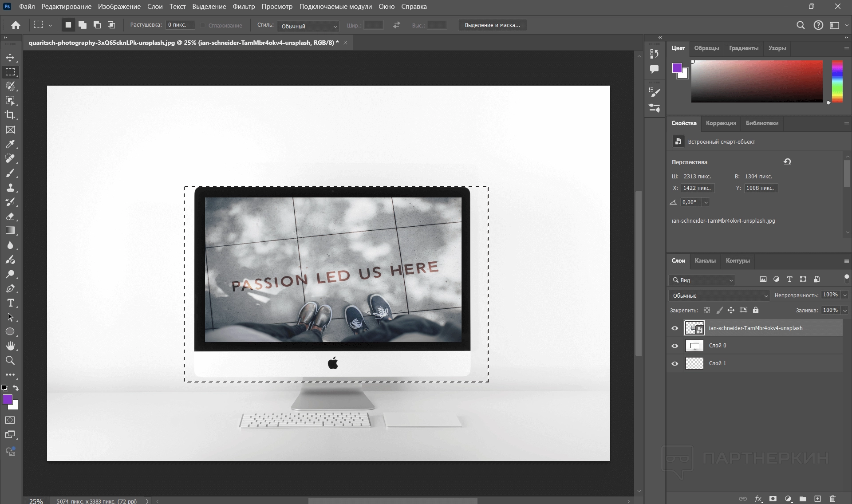The height and width of the screenshot is (504, 852).
Task: Click the X position field in Properties
Action: coord(697,188)
